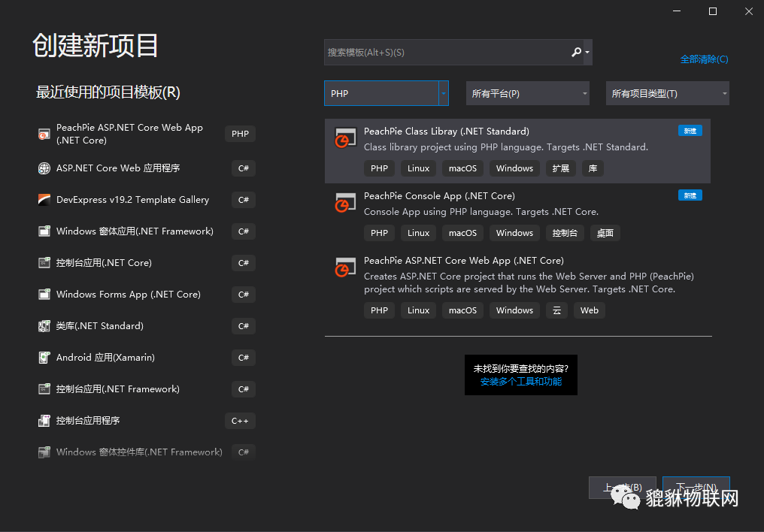Click the 上一步(B) button
Image resolution: width=764 pixels, height=532 pixels.
click(623, 488)
